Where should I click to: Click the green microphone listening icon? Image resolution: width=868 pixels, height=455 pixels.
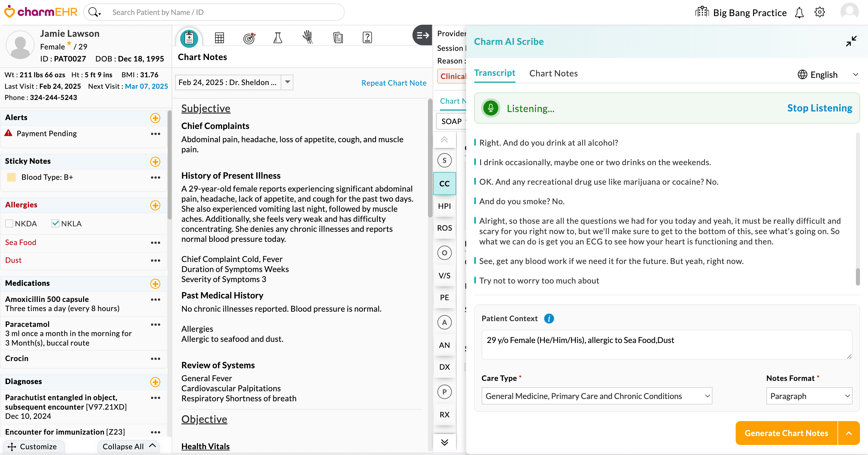[x=491, y=108]
